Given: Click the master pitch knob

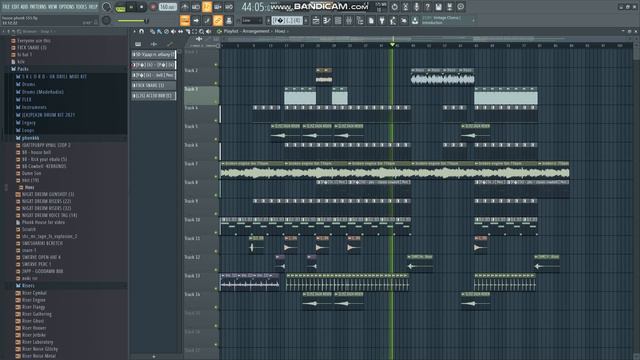Looking at the screenshot, I should [107, 20].
